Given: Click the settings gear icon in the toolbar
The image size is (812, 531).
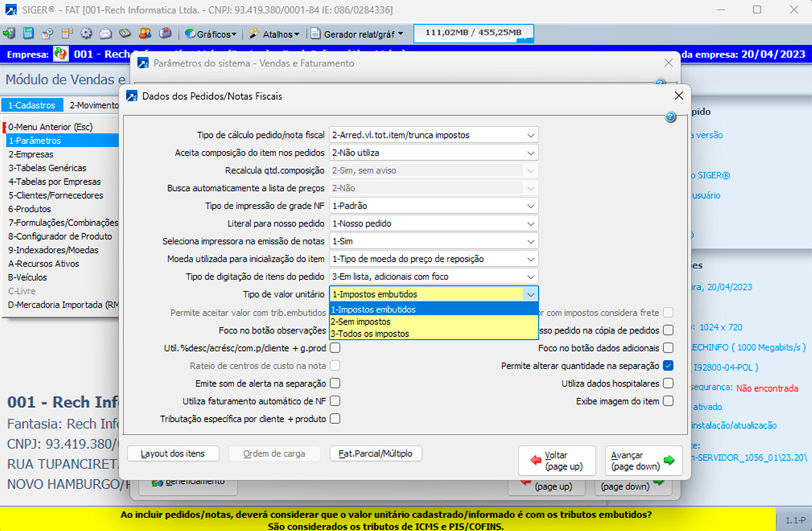Looking at the screenshot, I should coord(85,33).
